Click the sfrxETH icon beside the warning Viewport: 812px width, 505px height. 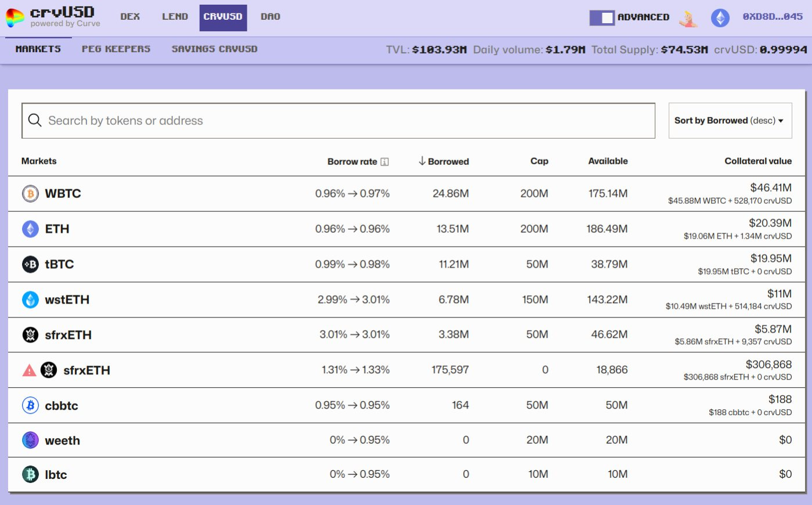[49, 370]
